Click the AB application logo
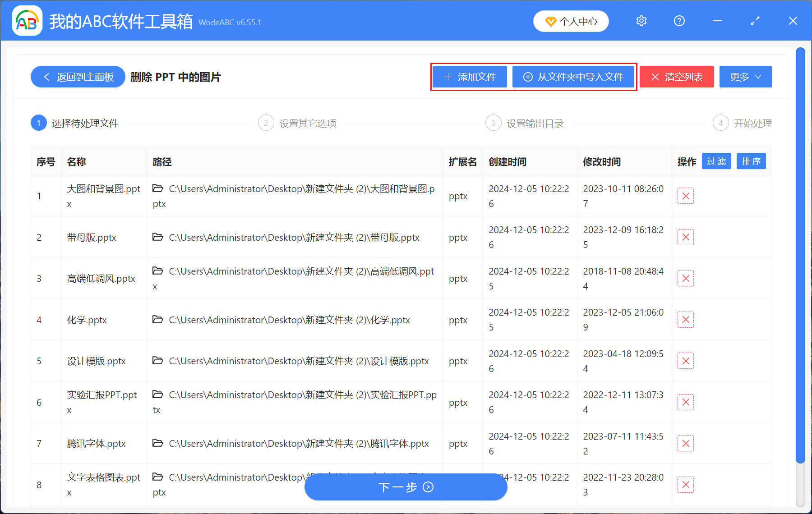 (x=27, y=21)
